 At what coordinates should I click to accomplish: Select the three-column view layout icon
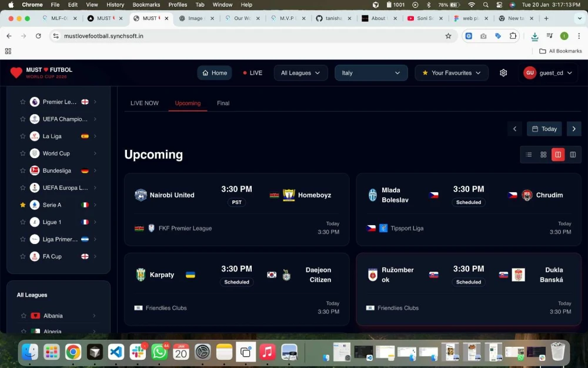click(573, 155)
